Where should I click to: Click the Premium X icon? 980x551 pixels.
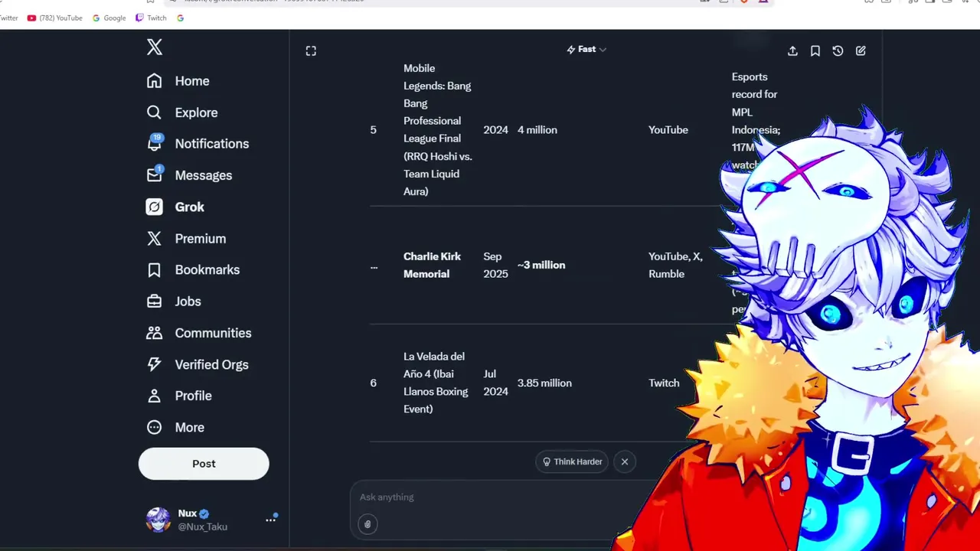pyautogui.click(x=155, y=239)
